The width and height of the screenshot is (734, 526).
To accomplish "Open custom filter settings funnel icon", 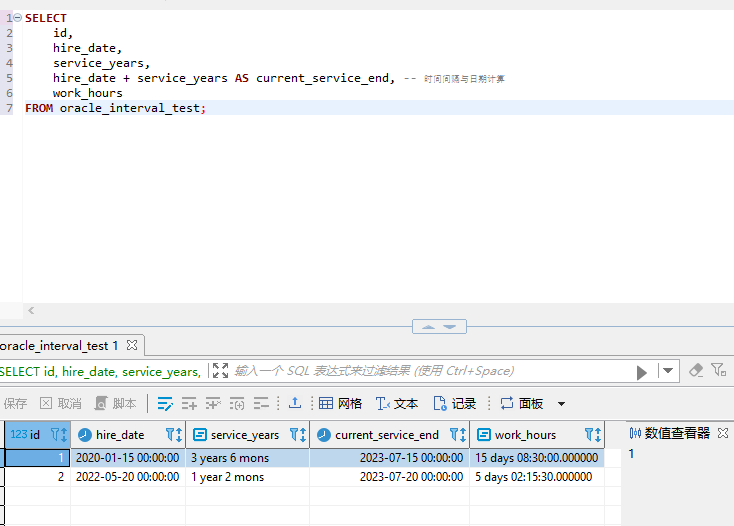I will tap(718, 371).
